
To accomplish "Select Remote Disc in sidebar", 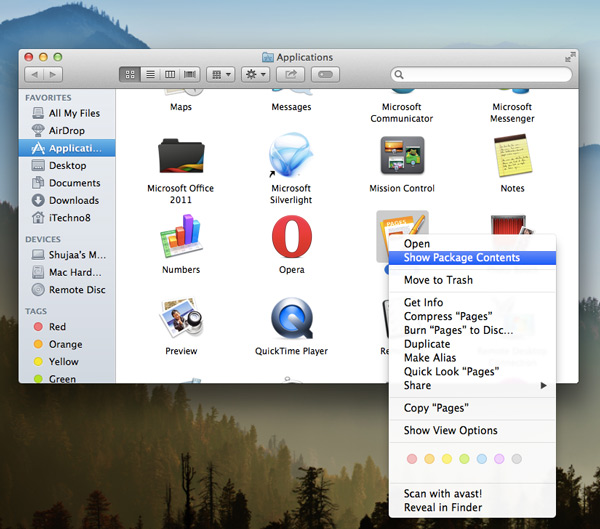I will (x=67, y=290).
